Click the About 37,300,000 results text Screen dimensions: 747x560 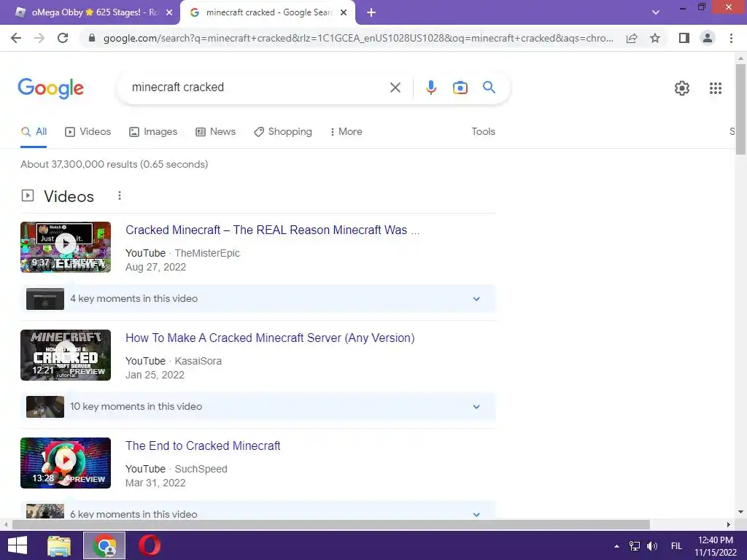pos(115,164)
